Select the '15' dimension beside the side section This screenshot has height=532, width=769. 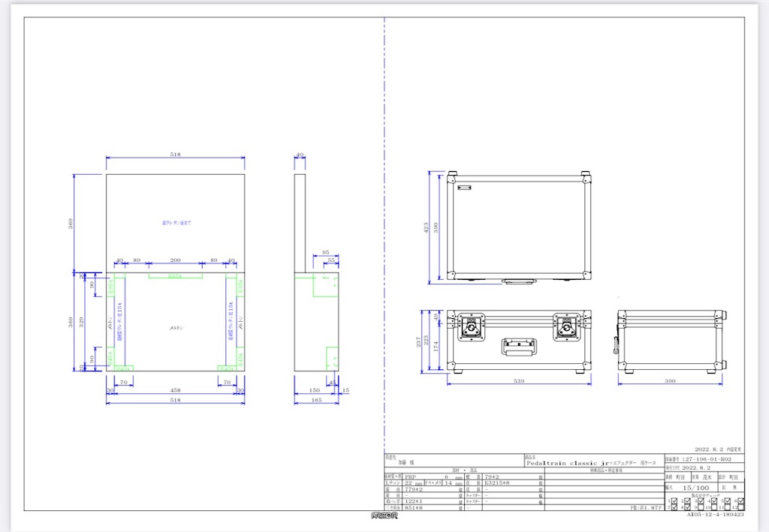pyautogui.click(x=345, y=390)
